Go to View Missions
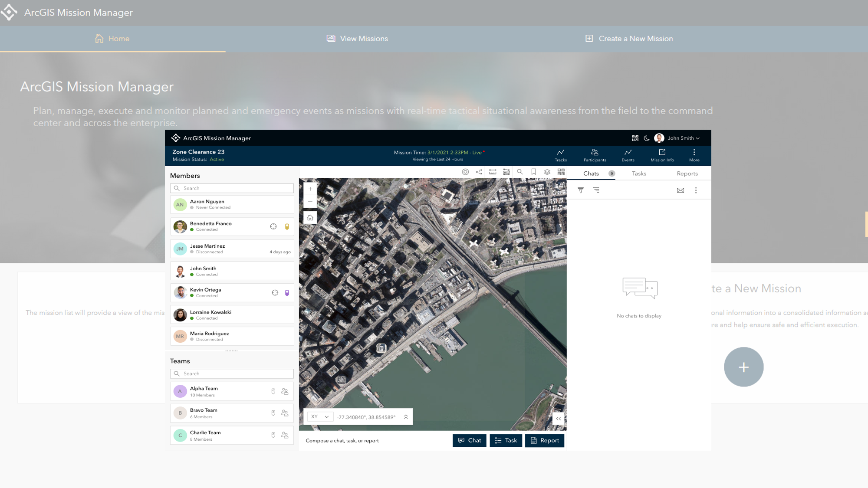868x488 pixels. click(357, 39)
